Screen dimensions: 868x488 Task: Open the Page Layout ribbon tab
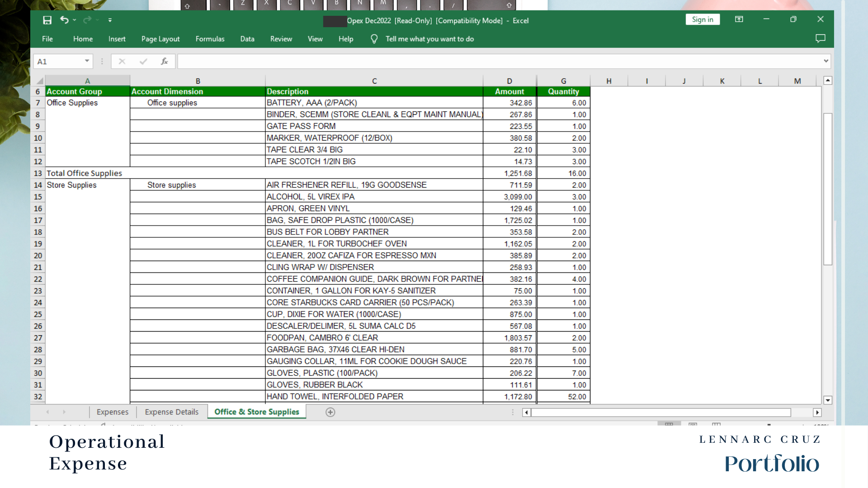click(x=160, y=39)
